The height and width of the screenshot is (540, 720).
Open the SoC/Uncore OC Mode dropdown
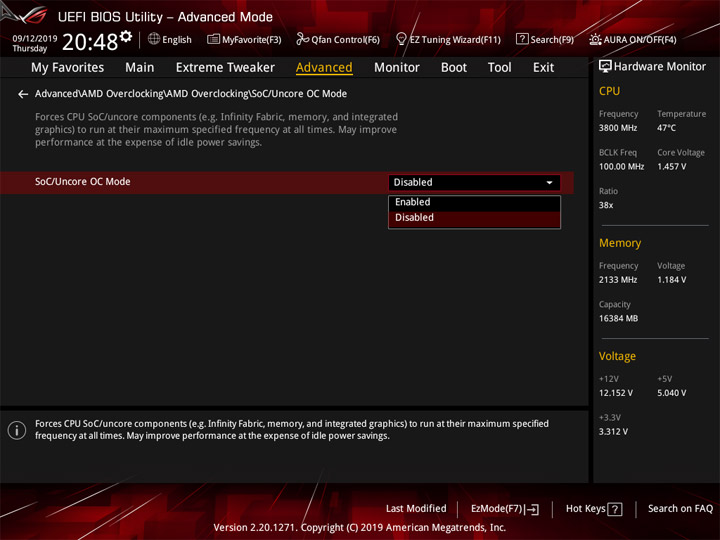click(x=474, y=182)
